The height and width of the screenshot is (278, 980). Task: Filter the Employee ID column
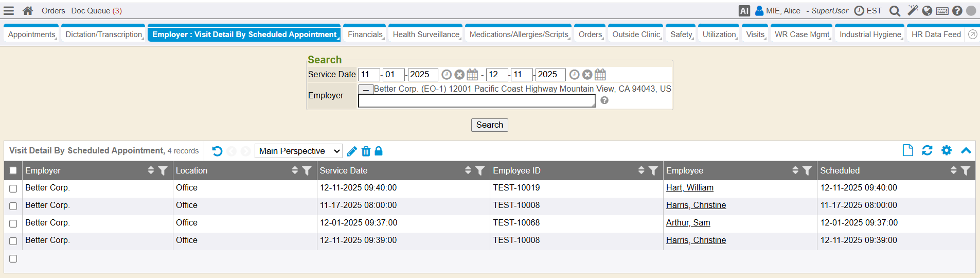tap(653, 170)
